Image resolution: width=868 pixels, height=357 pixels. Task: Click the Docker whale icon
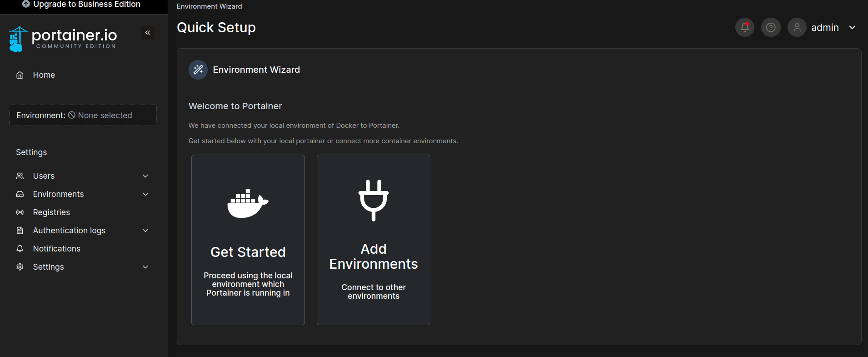[248, 203]
